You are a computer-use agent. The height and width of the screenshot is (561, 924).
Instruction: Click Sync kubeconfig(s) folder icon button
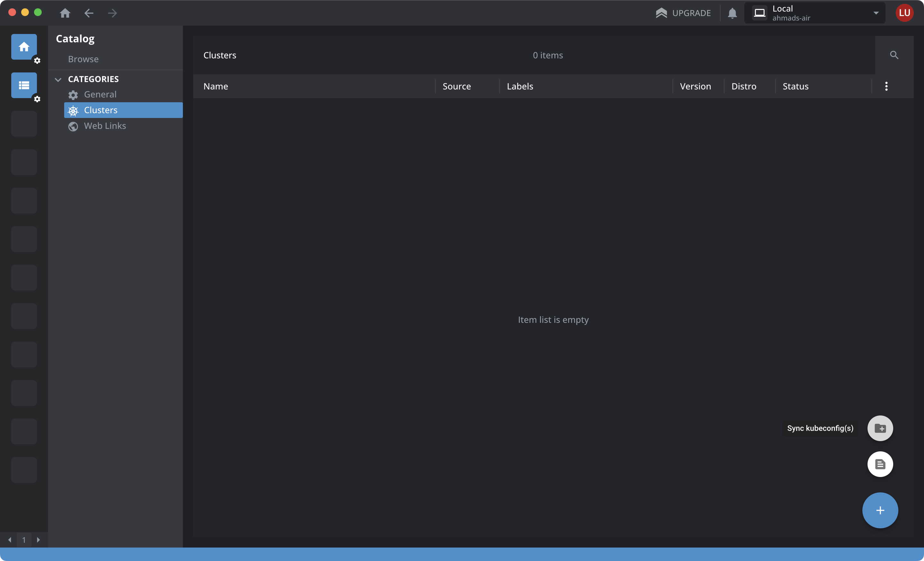click(x=880, y=428)
